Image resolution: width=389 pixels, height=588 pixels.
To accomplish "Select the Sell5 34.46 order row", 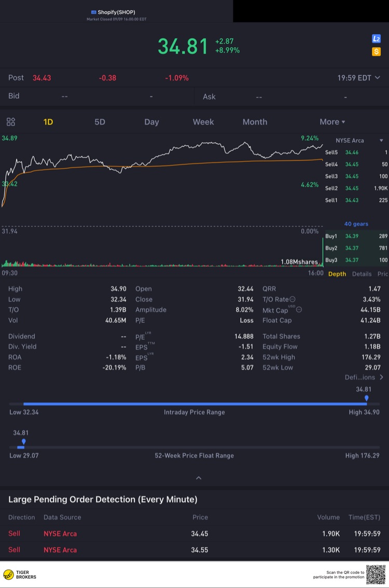I will click(356, 152).
